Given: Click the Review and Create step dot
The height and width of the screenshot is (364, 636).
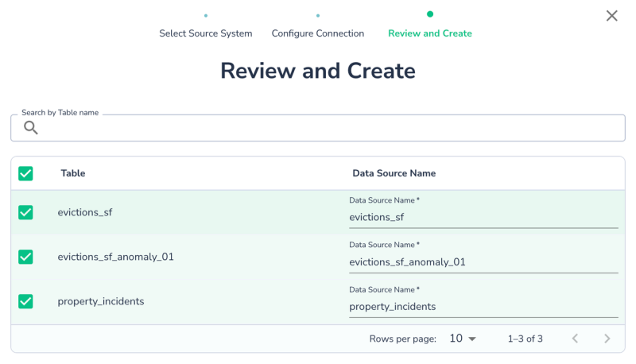Looking at the screenshot, I should pyautogui.click(x=430, y=14).
